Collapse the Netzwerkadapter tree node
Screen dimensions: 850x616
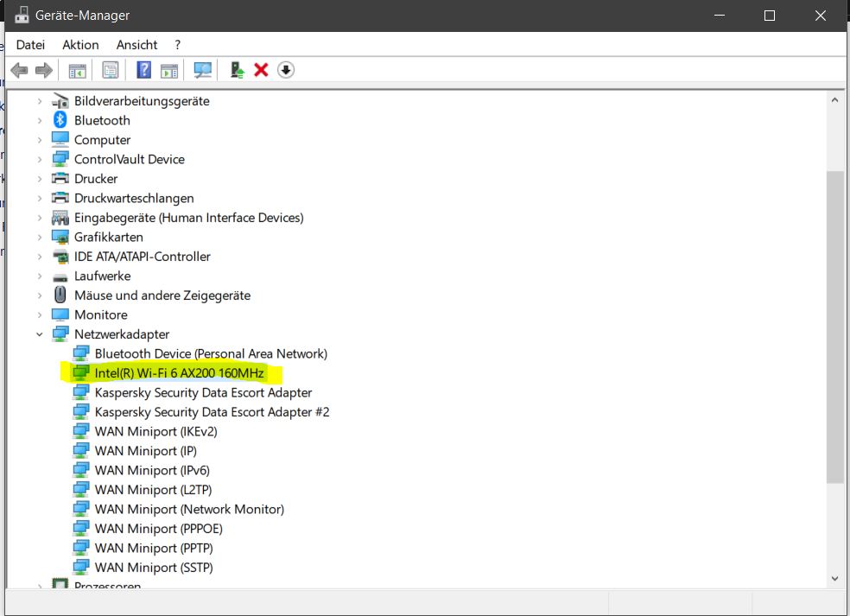coord(40,334)
